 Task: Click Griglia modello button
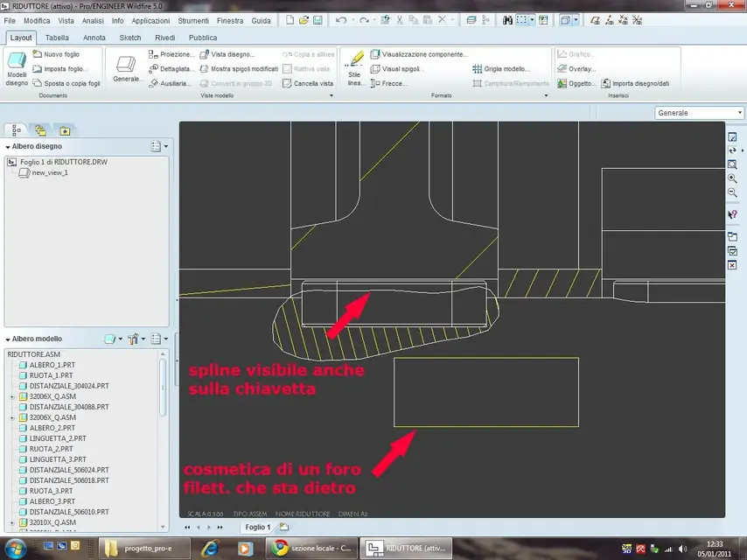click(500, 69)
